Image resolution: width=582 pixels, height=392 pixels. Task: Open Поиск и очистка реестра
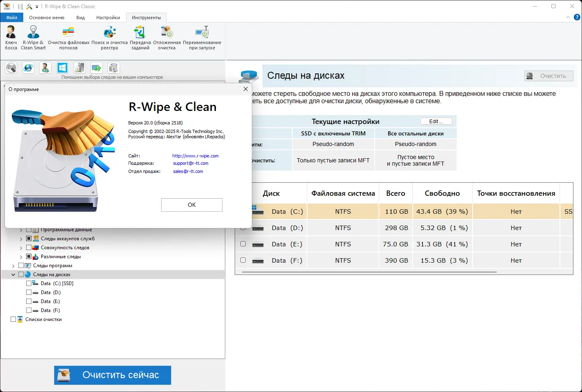(x=109, y=37)
